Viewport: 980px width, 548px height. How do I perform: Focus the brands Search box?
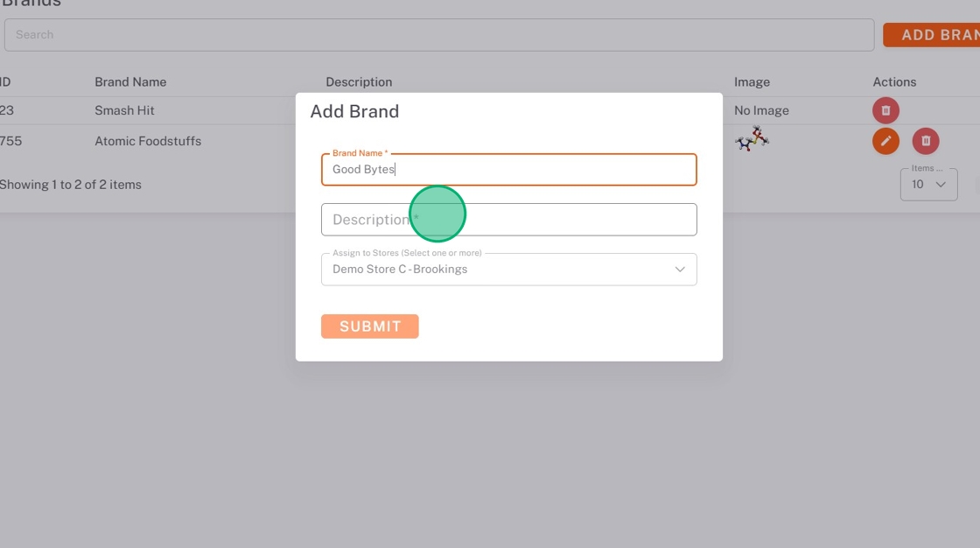(437, 35)
